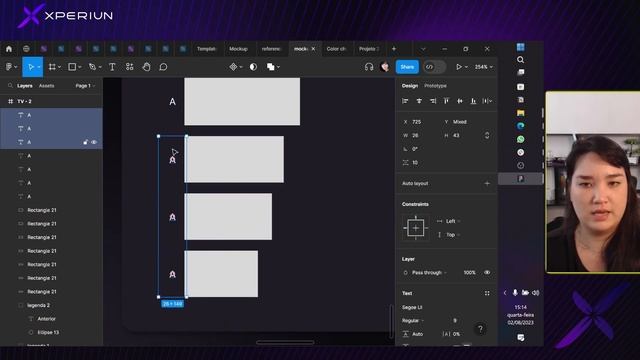Select the Pen tool
The height and width of the screenshot is (360, 640).
click(x=92, y=67)
